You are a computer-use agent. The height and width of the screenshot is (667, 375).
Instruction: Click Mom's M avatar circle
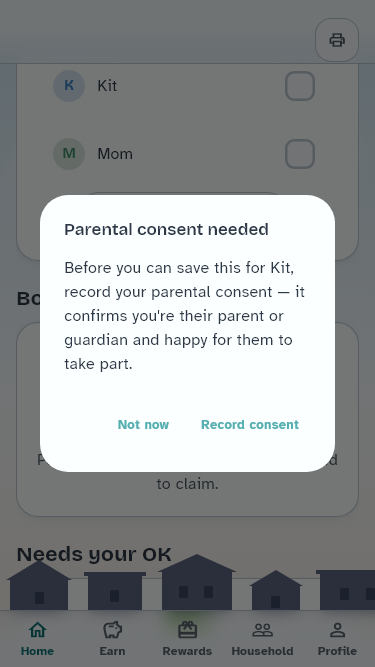point(69,154)
